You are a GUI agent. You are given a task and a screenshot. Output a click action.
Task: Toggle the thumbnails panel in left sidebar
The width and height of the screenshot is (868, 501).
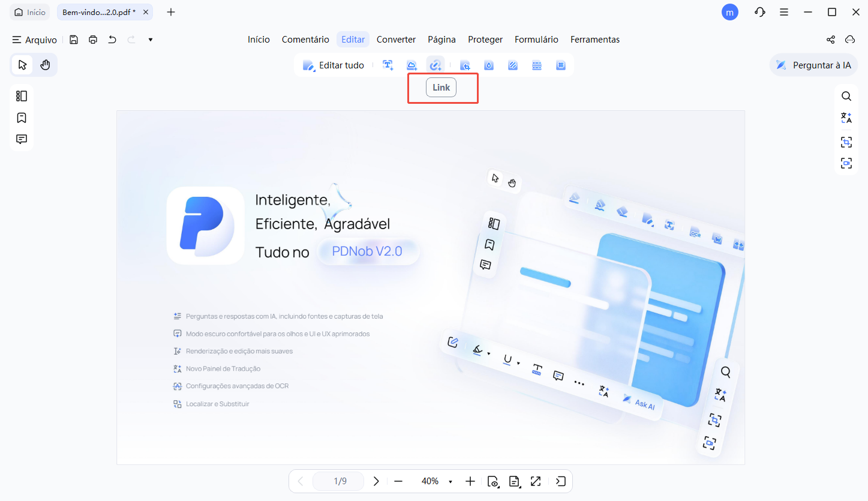point(22,96)
